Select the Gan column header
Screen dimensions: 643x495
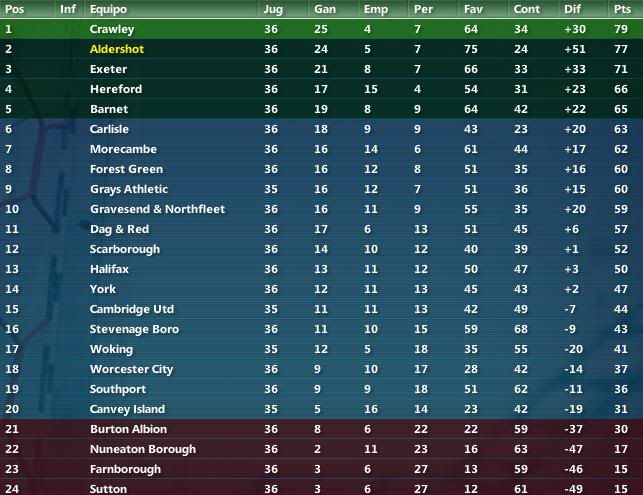coord(325,9)
